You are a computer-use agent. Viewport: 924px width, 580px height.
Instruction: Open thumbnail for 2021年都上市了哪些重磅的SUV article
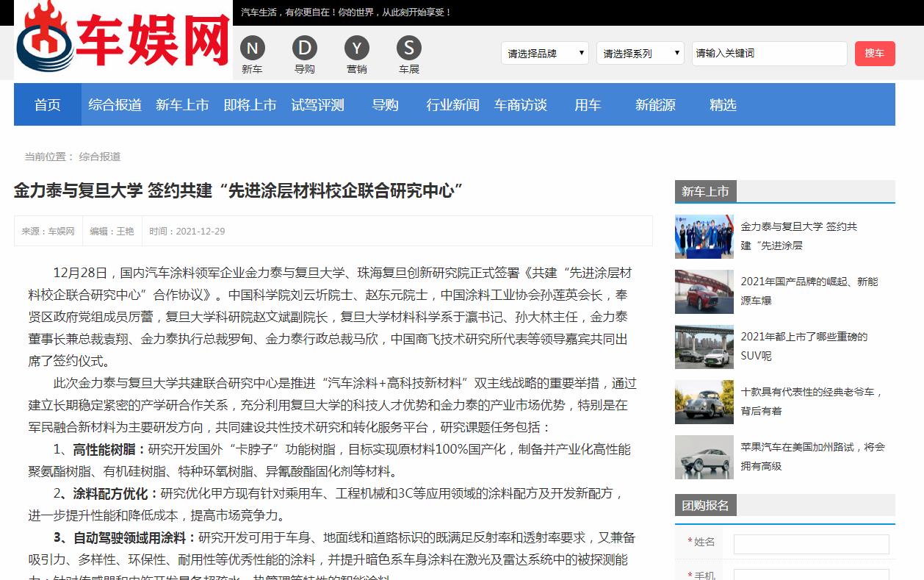pos(704,347)
